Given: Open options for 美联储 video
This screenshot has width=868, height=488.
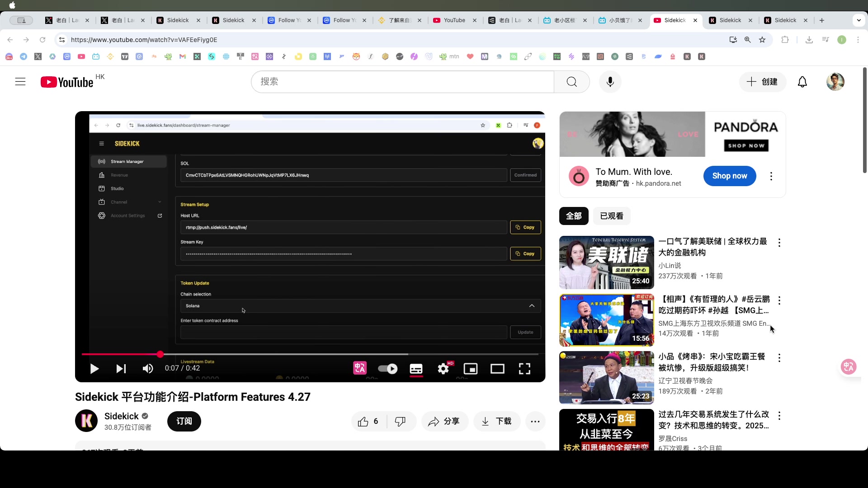Looking at the screenshot, I should coord(779,243).
